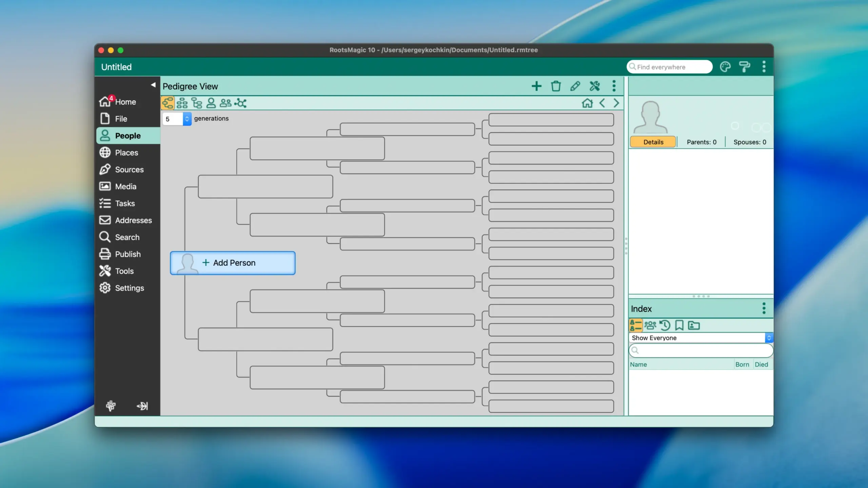Switch to the Descendants view icon
Viewport: 868px width, 488px height.
pyautogui.click(x=197, y=103)
